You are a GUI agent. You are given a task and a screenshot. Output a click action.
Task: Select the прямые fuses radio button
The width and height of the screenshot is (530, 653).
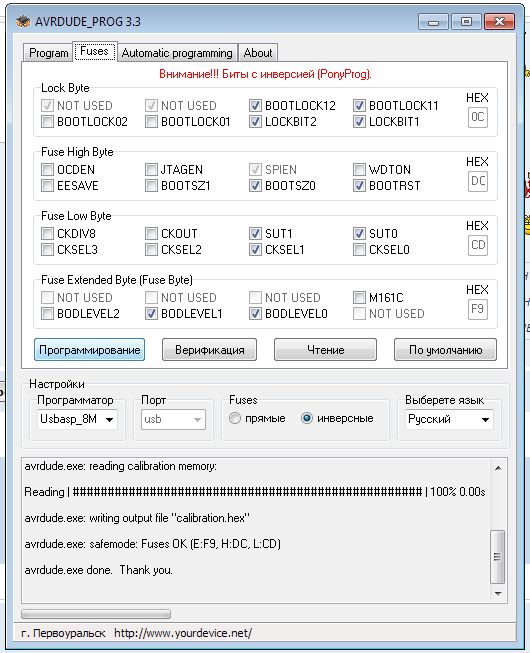(x=235, y=418)
